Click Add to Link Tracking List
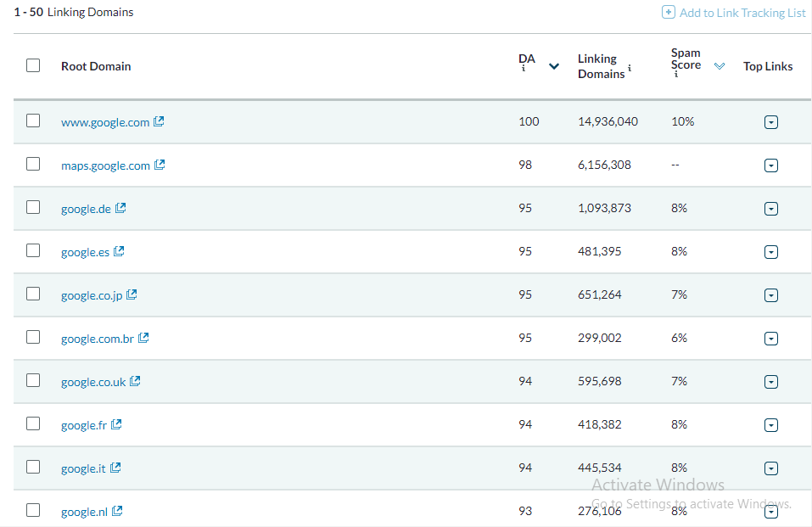The image size is (812, 527). [x=734, y=13]
